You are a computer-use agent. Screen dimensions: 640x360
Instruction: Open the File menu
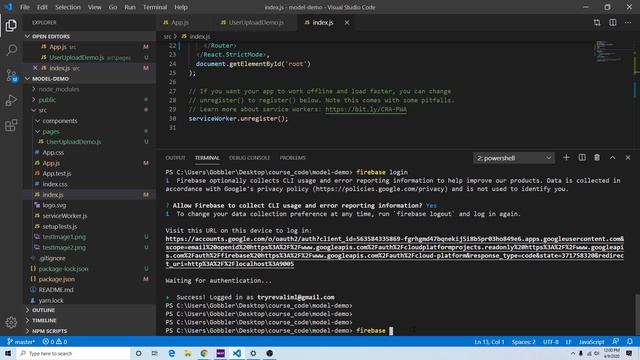24,7
